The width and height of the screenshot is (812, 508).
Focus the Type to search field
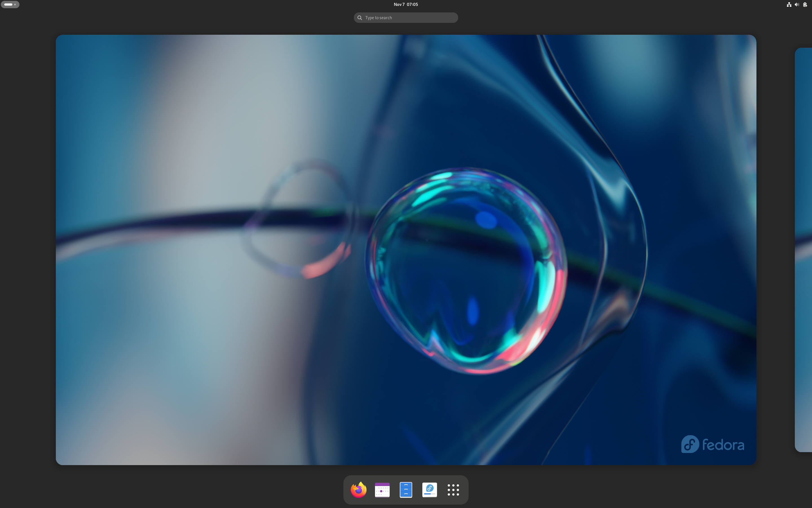coord(406,17)
